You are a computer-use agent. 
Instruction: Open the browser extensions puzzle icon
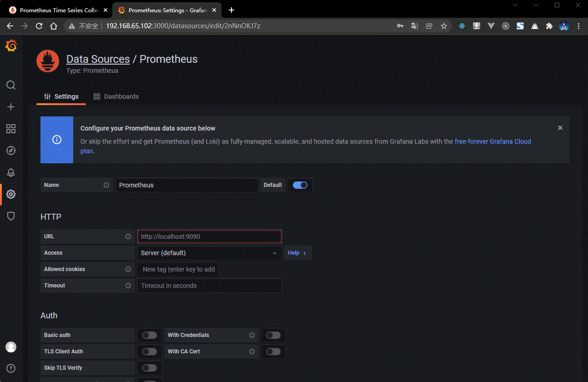point(549,26)
